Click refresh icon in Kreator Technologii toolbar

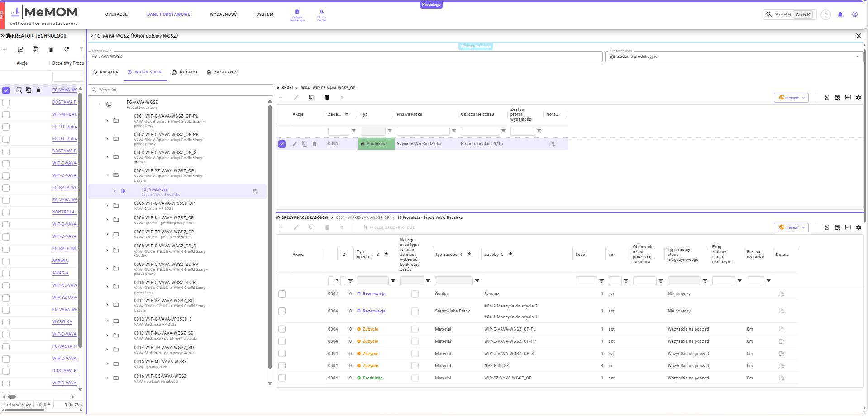pos(67,49)
